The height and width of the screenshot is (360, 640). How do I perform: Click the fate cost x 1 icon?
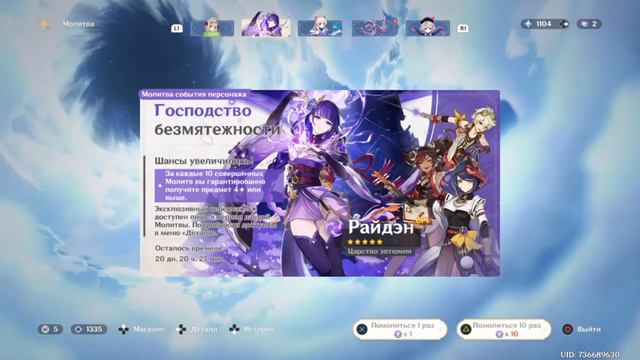pyautogui.click(x=398, y=334)
